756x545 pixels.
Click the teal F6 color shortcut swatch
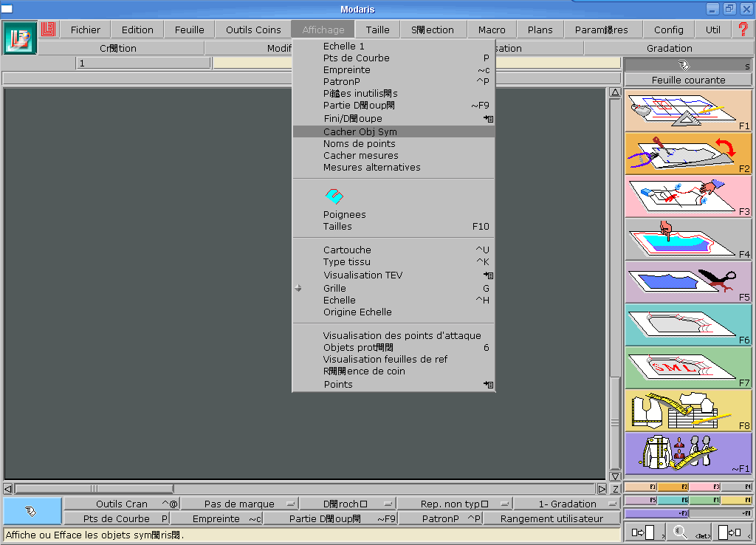pos(673,500)
